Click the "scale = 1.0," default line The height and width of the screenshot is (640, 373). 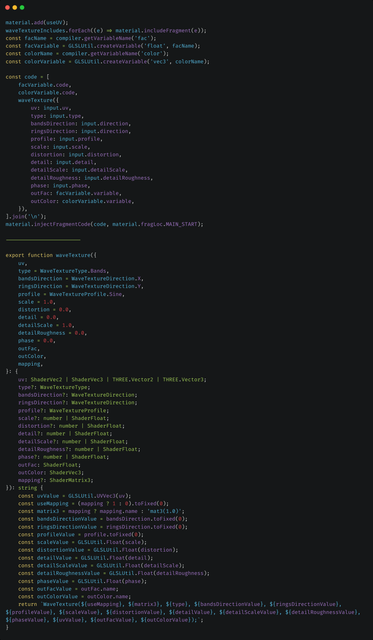point(37,302)
